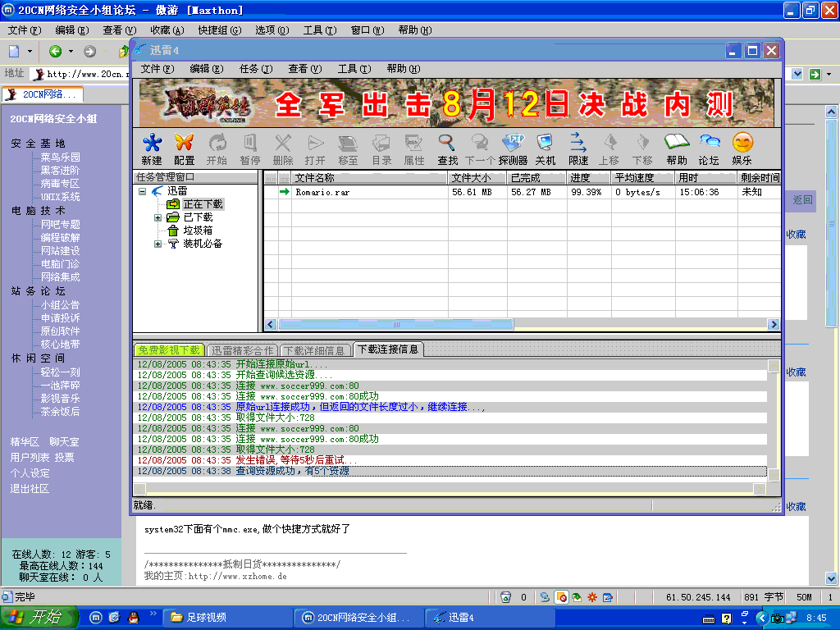Open the 论坛 (Forum) toolbar icon
Viewport: 840px width, 630px height.
tap(709, 149)
